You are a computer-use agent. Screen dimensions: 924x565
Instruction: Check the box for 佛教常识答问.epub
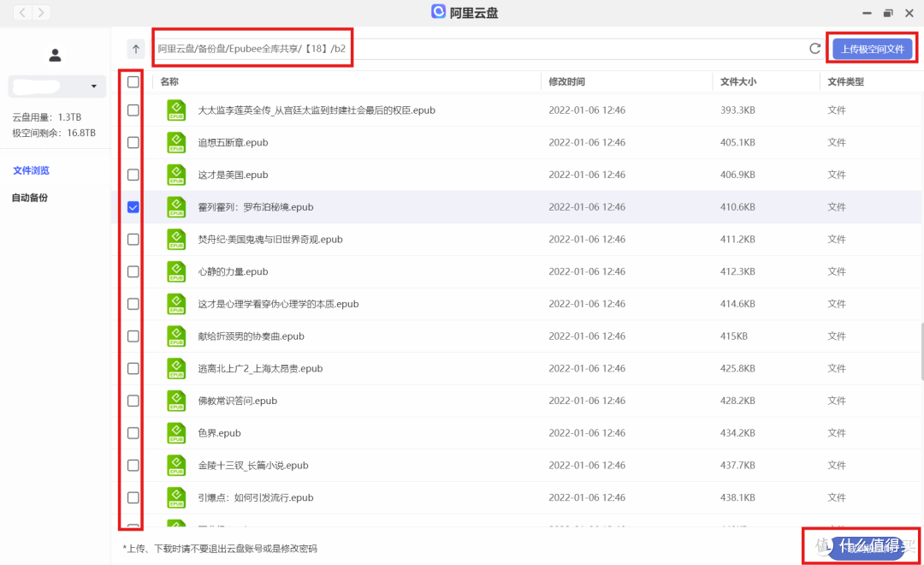point(133,401)
